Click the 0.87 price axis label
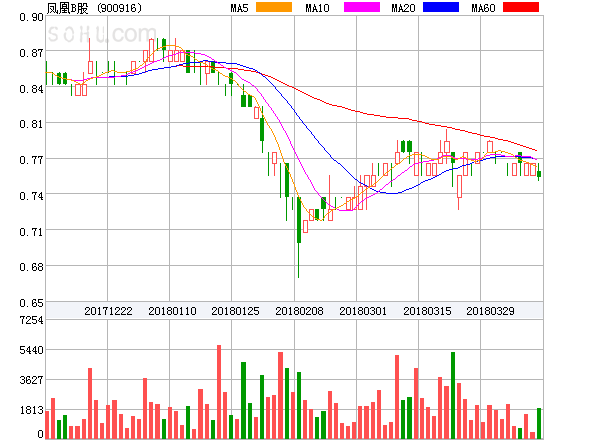 pos(31,53)
